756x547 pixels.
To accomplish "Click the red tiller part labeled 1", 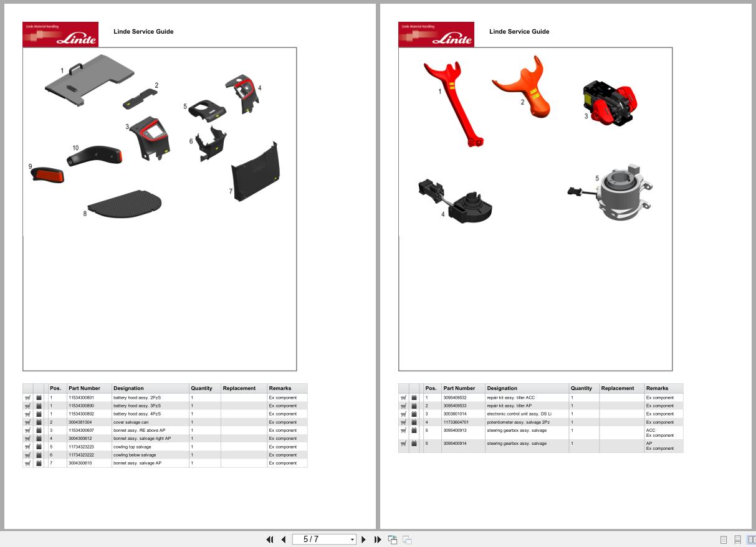I will click(x=454, y=103).
